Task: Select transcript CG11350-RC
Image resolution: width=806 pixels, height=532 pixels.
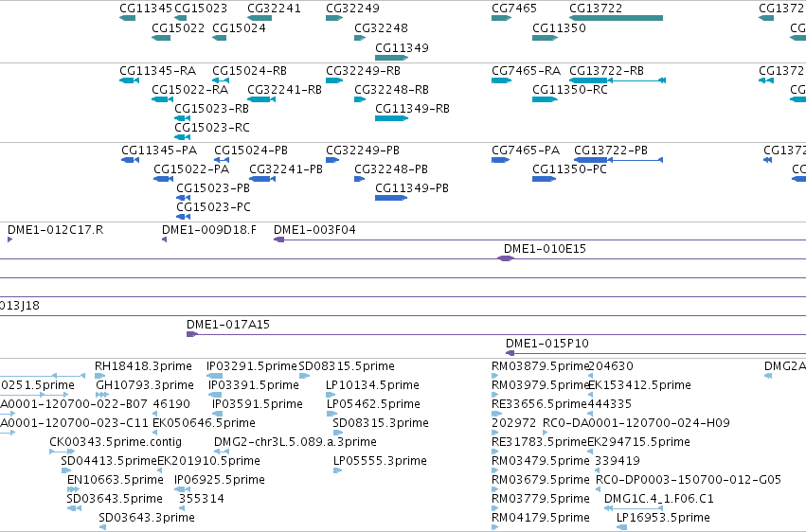Action: pyautogui.click(x=570, y=90)
